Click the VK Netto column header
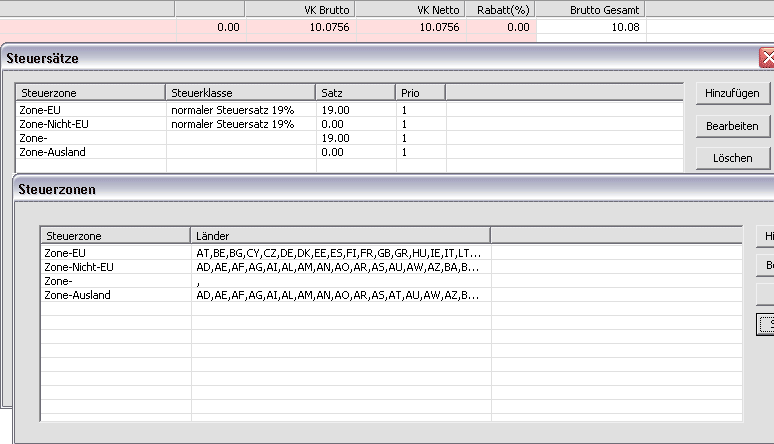Viewport: 774px width, 444px height. pos(410,8)
